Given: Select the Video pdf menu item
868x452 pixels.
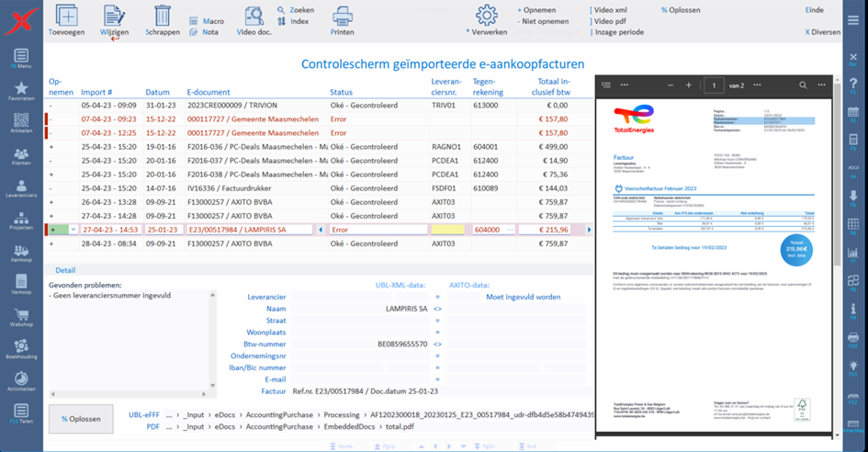Looking at the screenshot, I should pyautogui.click(x=610, y=20).
